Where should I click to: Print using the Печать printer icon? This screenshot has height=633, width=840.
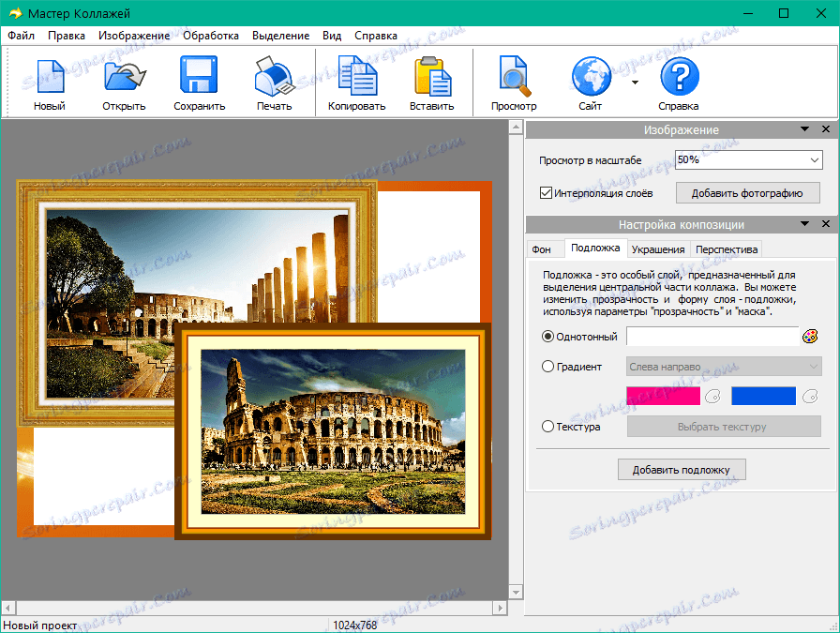274,77
